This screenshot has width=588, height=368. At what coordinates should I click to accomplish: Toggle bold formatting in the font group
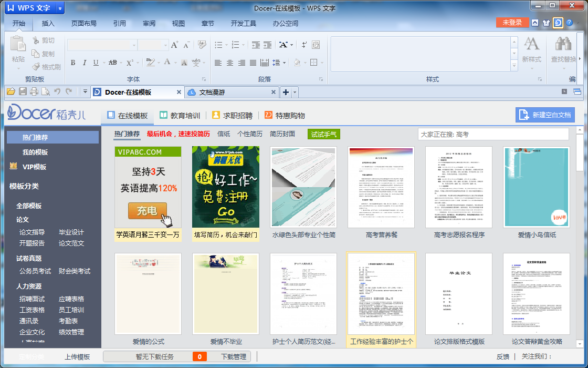point(73,63)
